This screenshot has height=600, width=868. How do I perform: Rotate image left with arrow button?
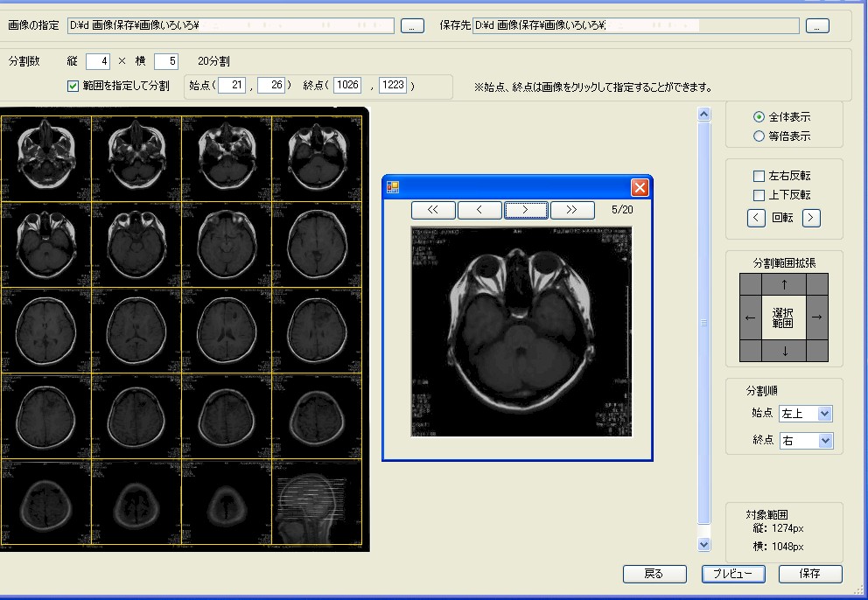(x=757, y=218)
